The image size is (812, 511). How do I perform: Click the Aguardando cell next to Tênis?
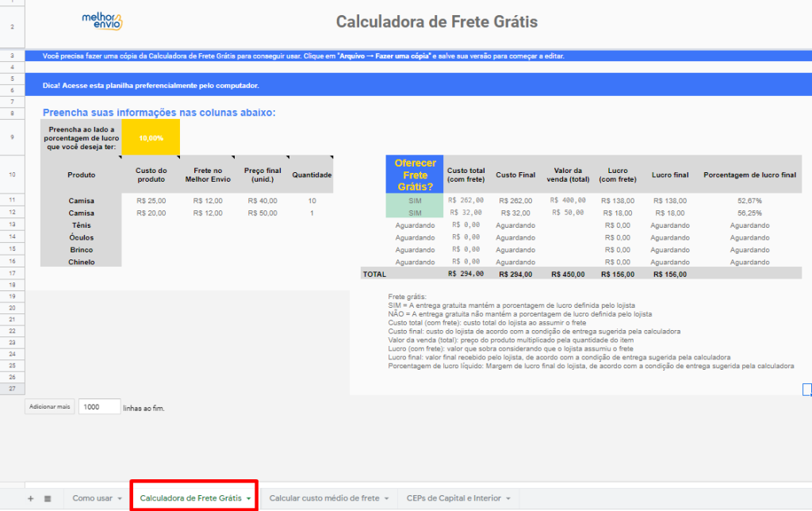[x=416, y=225]
